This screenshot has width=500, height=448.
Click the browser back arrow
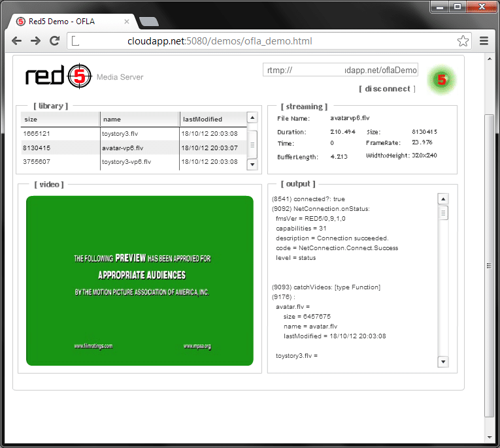18,41
